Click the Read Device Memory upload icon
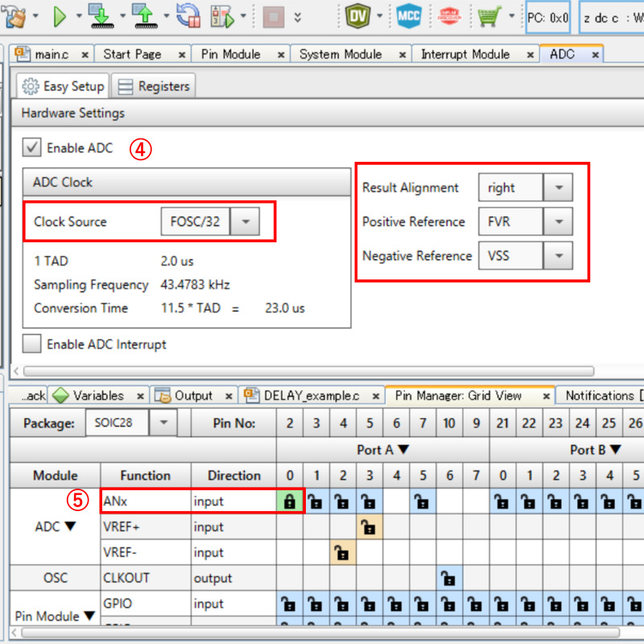Viewport: 644px width, 644px height. 145,15
